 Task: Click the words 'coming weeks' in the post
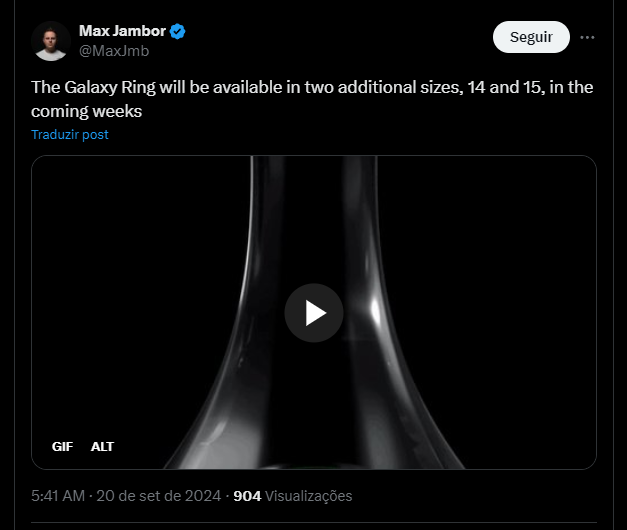[x=88, y=111]
